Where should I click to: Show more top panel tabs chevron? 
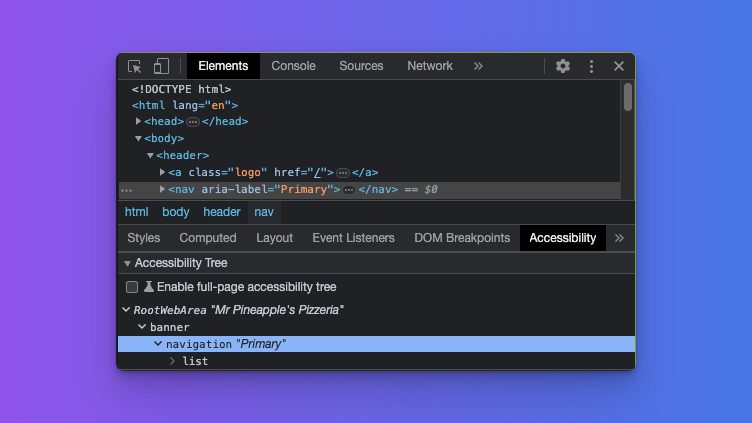(x=478, y=66)
